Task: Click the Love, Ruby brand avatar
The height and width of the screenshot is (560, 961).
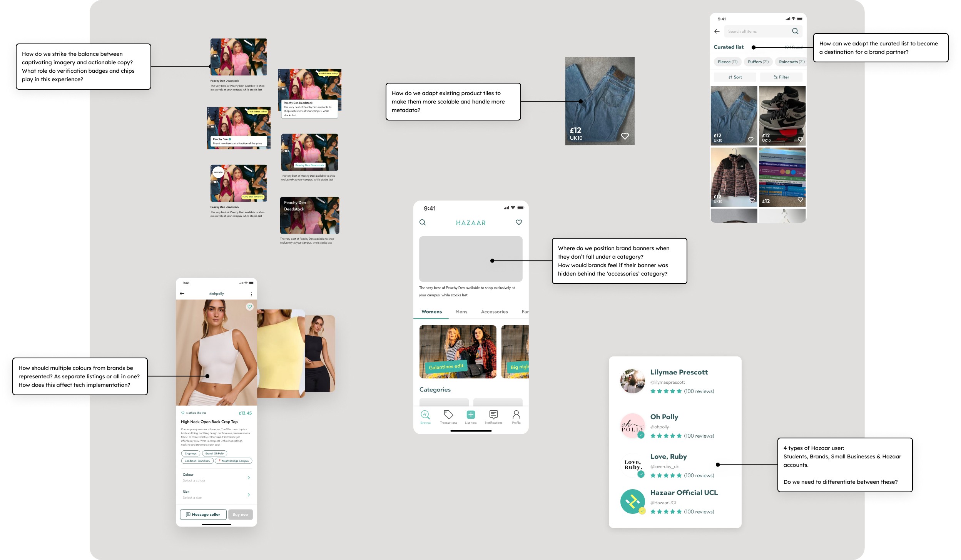Action: coord(632,465)
